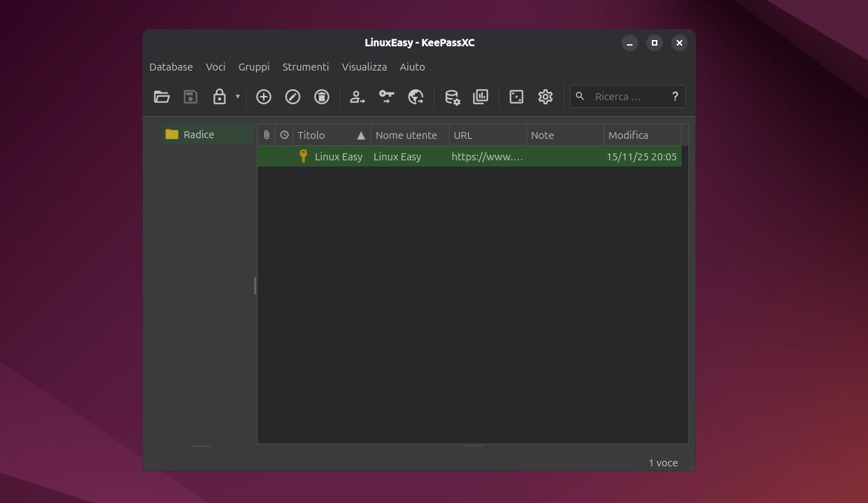868x503 pixels.
Task: Open the Aiuto menu
Action: pyautogui.click(x=412, y=66)
